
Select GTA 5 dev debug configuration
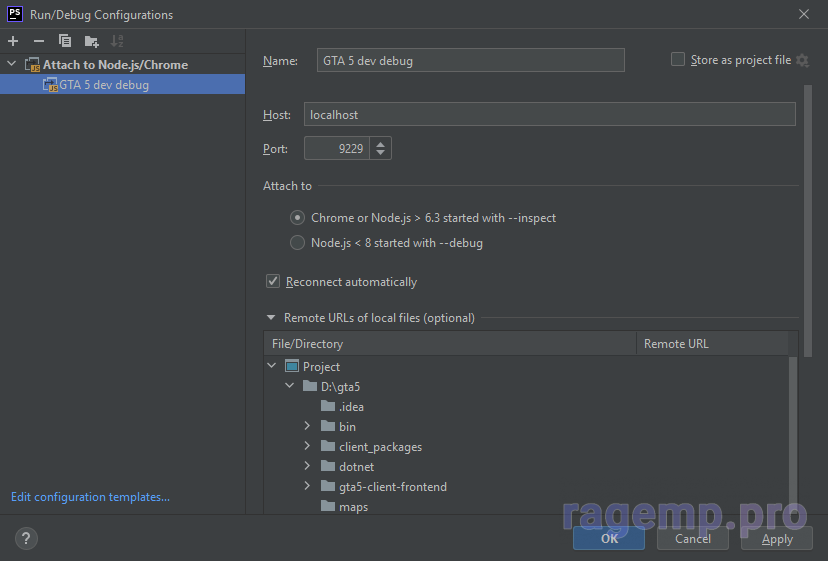(123, 85)
